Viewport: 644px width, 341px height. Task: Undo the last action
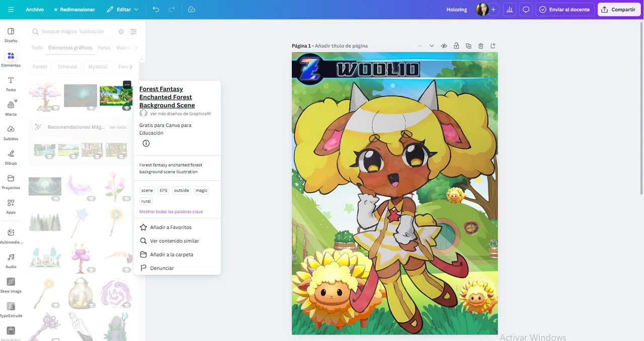click(156, 10)
